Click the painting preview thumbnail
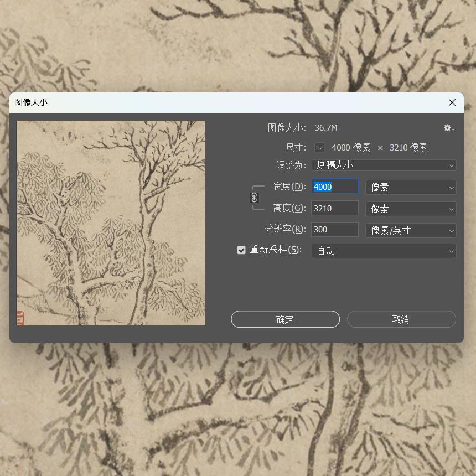 [111, 223]
